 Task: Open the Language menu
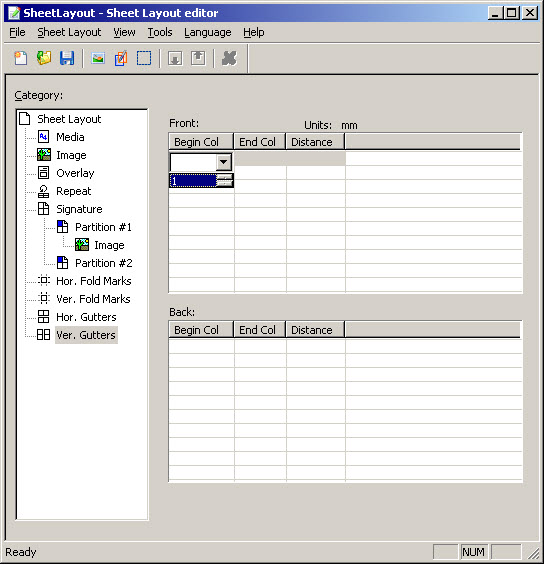pyautogui.click(x=208, y=32)
